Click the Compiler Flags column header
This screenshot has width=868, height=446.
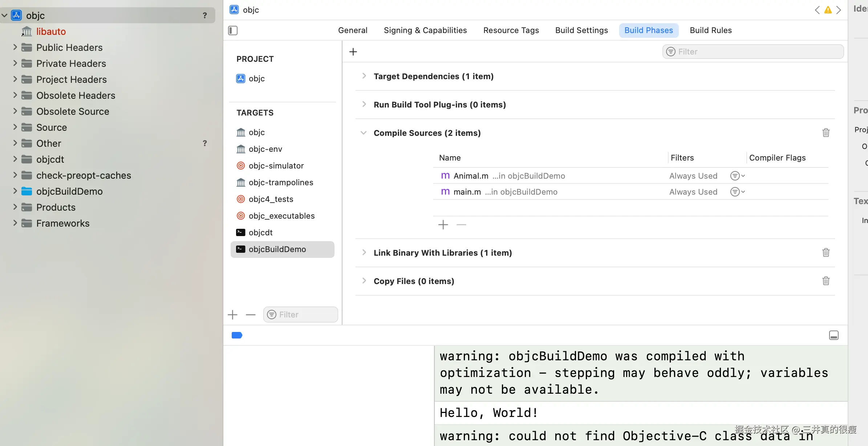pyautogui.click(x=777, y=158)
